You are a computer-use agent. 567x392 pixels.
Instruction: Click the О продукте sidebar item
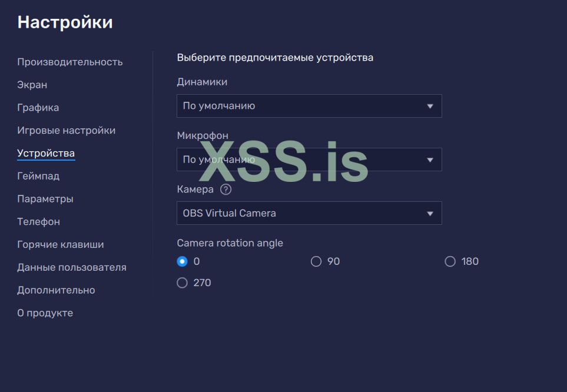pyautogui.click(x=45, y=313)
